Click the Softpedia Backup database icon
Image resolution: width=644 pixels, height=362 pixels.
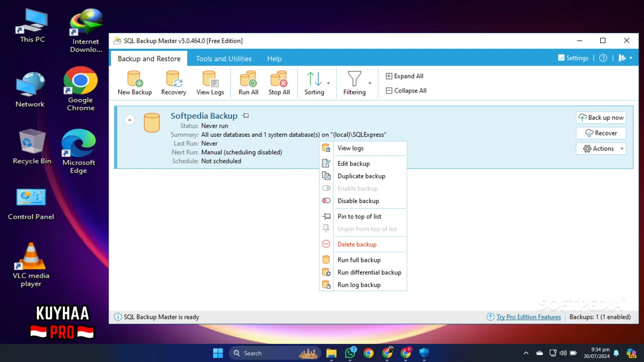[151, 123]
